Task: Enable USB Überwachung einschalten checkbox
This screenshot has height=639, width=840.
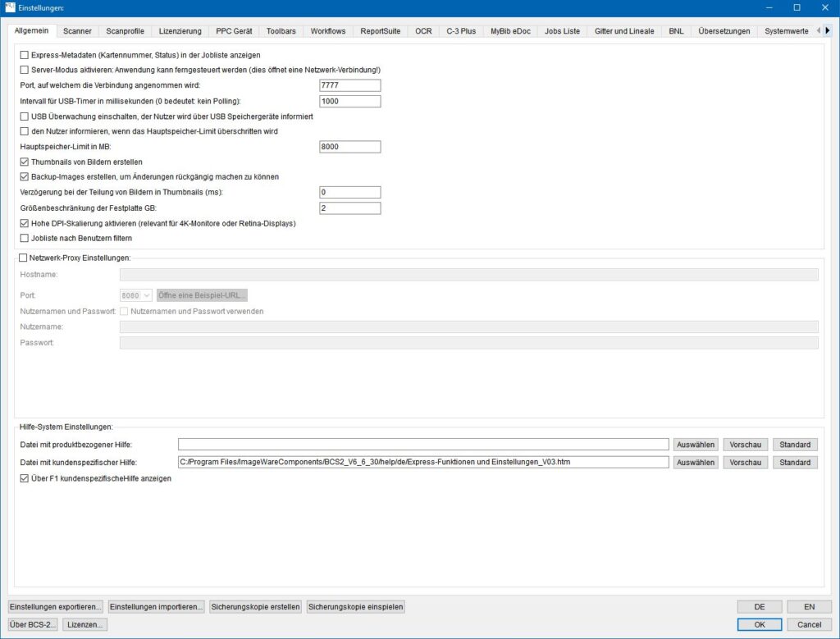Action: coord(24,116)
